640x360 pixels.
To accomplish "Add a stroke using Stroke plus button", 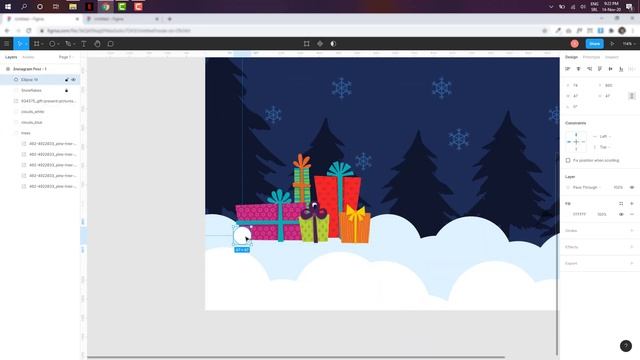I will click(x=631, y=231).
